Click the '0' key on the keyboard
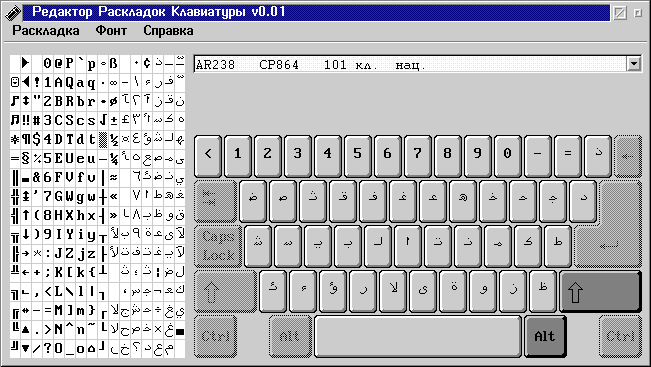 [x=507, y=156]
